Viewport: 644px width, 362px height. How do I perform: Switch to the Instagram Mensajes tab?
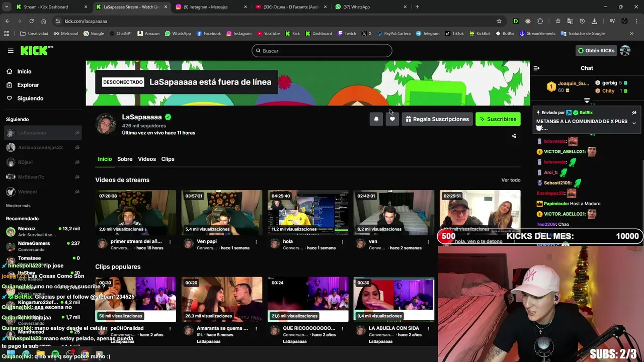pos(211,7)
